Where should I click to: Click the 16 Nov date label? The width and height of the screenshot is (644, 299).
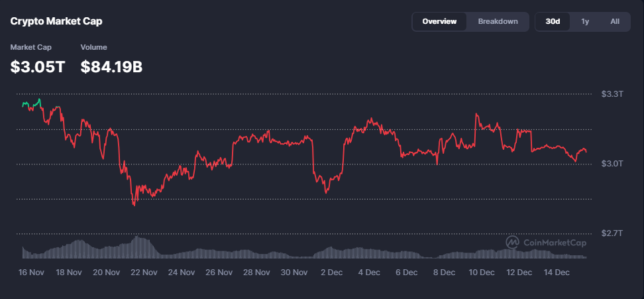pos(32,272)
